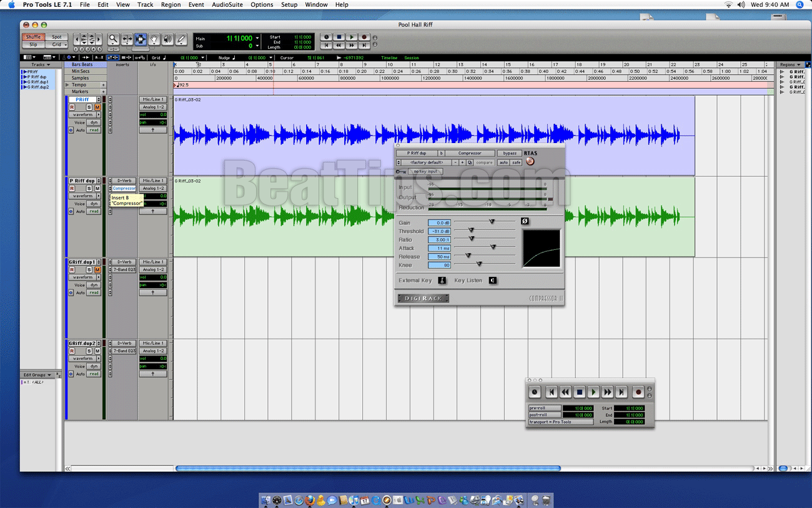Click Record in the floating Transport window
The height and width of the screenshot is (508, 812).
tap(638, 392)
